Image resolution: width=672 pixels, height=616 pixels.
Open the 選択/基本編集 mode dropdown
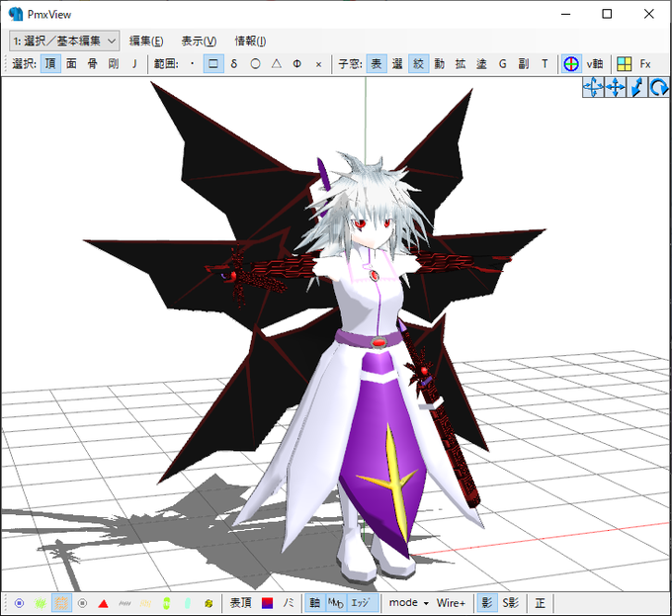tap(64, 42)
